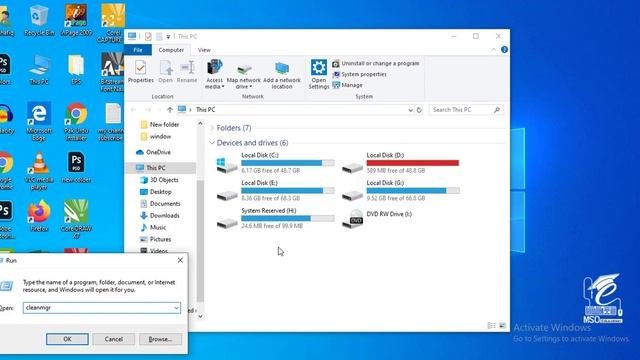Open the Run dialog command dropdown
The height and width of the screenshot is (360, 640).
pyautogui.click(x=176, y=308)
